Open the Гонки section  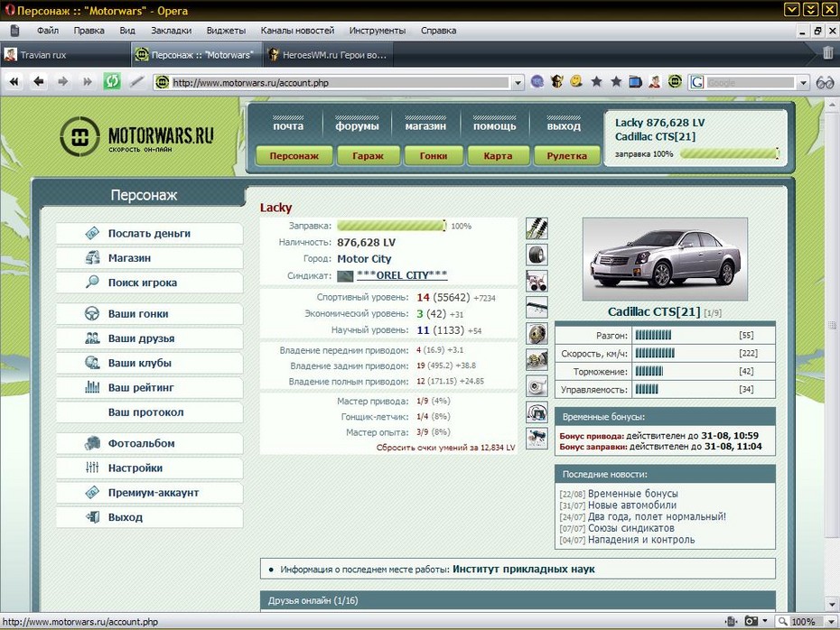[433, 156]
